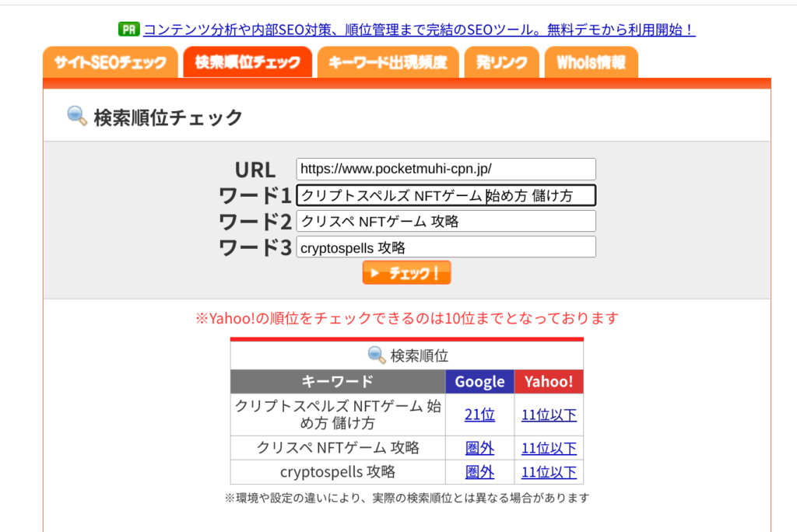Open Yahoo 11位以下 link for クリプトスペルズ row
The image size is (797, 532).
pos(549,415)
